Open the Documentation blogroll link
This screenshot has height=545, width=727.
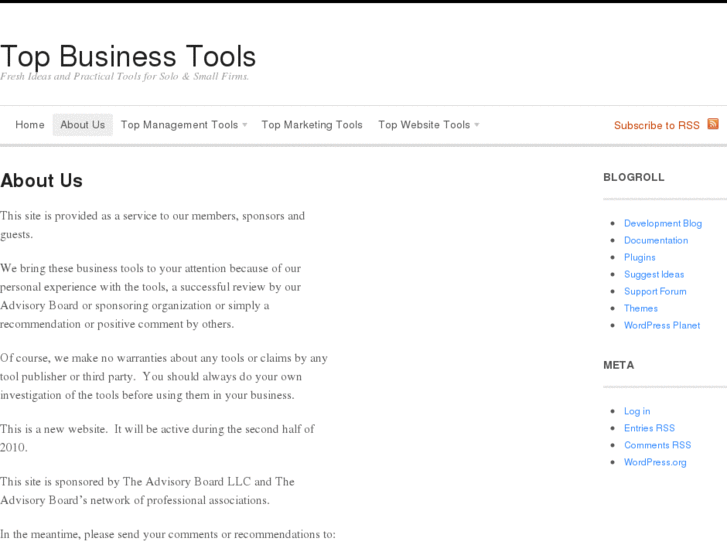click(x=656, y=240)
